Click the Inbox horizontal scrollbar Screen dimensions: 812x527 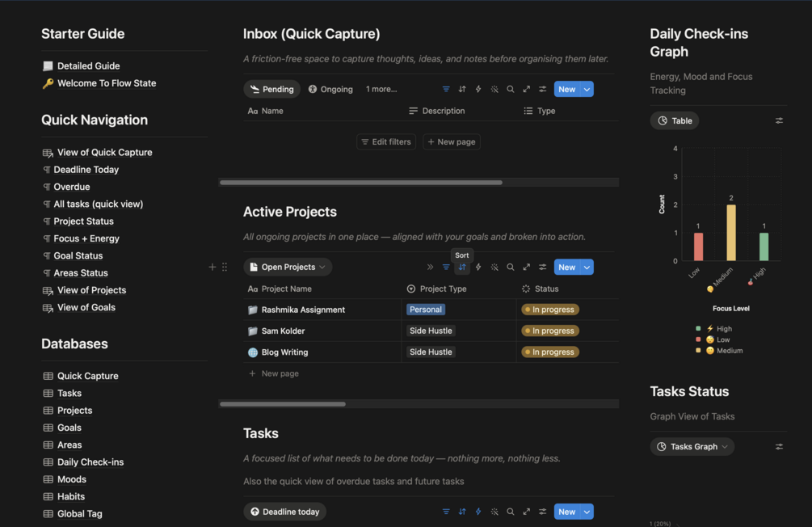coord(361,183)
